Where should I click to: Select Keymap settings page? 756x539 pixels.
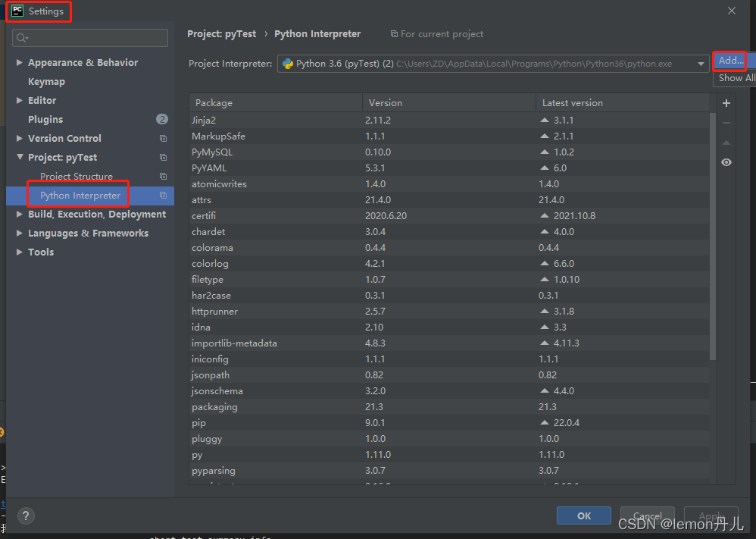pos(46,82)
